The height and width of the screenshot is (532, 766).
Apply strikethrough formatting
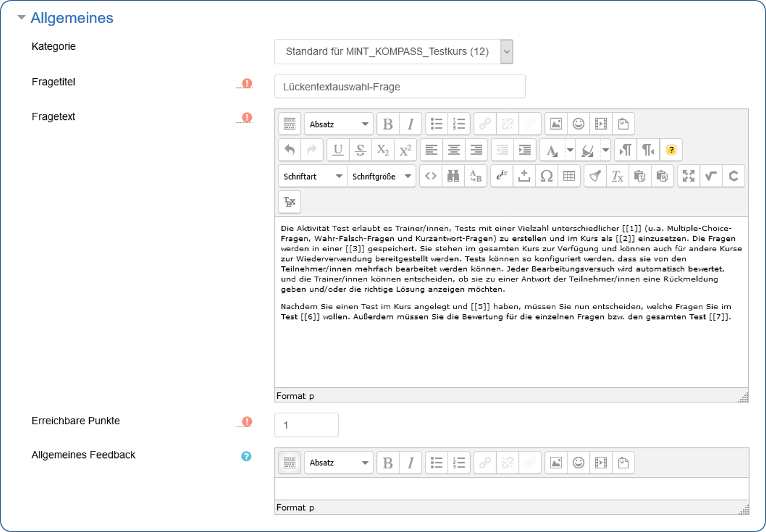coord(361,150)
